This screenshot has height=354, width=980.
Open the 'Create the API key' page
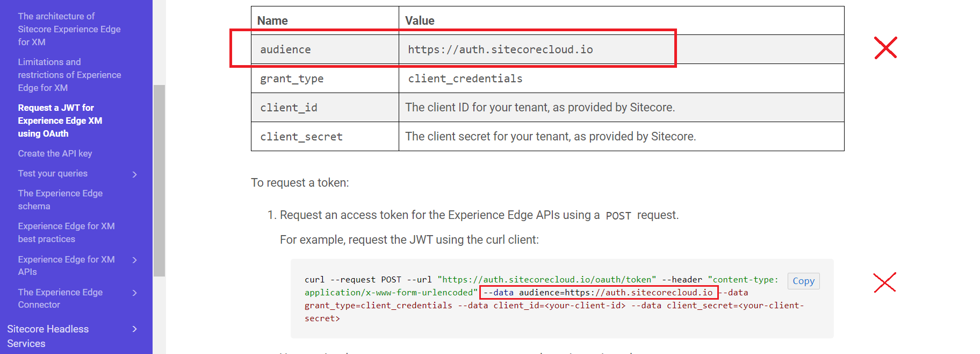click(55, 153)
